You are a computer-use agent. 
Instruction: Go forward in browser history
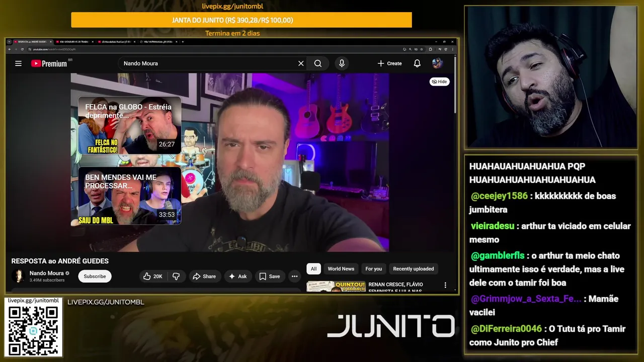pos(16,49)
